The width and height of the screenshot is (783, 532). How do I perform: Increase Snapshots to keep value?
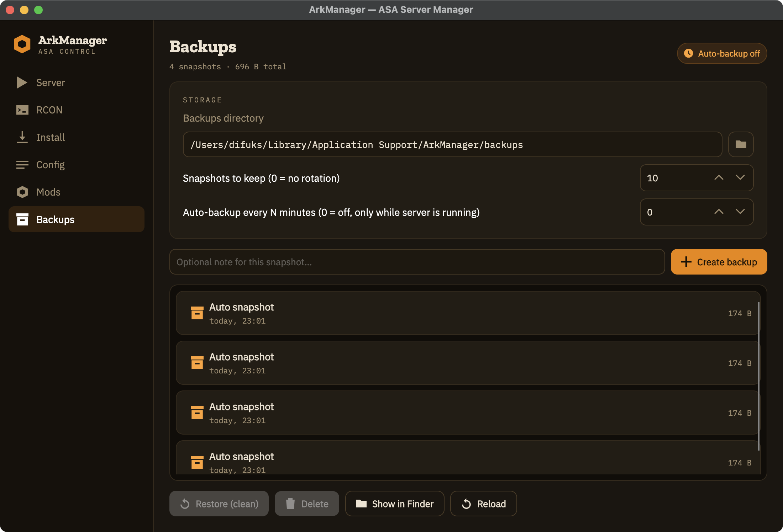tap(719, 177)
